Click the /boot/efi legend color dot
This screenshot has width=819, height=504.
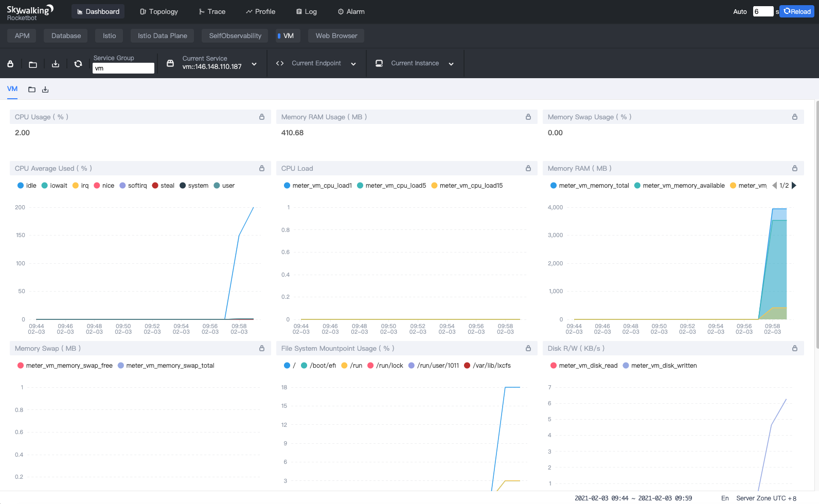point(304,366)
